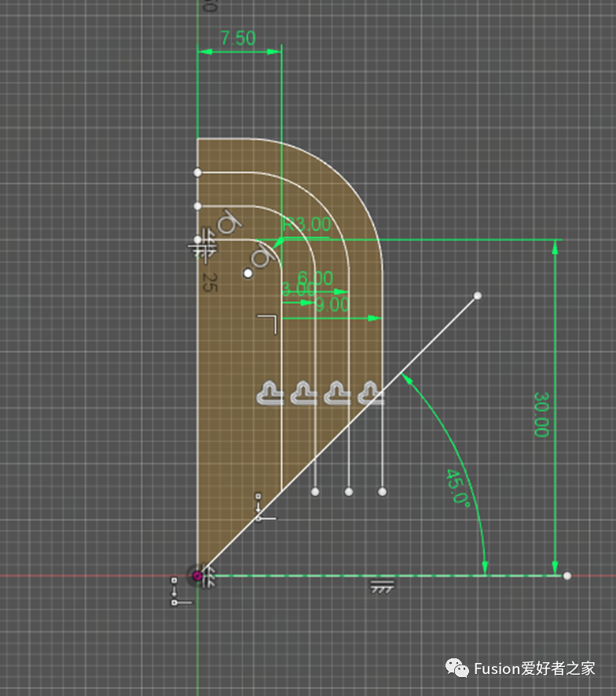Image resolution: width=616 pixels, height=696 pixels.
Task: Select the endpoint at the top of the diagonal line
Action: [x=478, y=296]
